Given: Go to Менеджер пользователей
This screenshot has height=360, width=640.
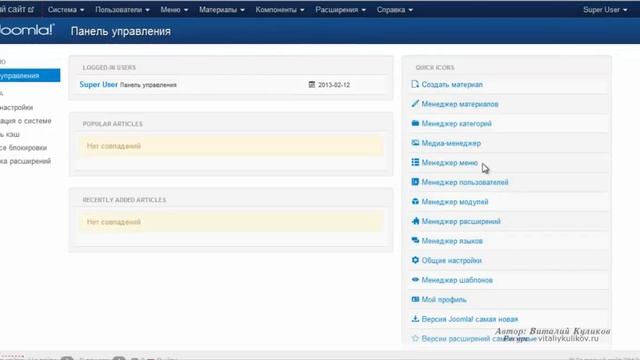Looking at the screenshot, I should pos(465,182).
